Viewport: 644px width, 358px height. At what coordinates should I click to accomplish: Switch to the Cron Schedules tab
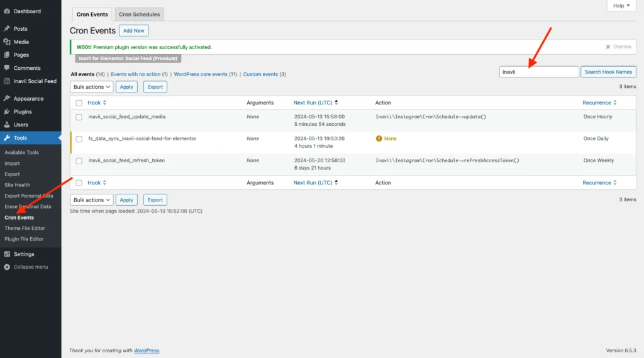tap(139, 14)
